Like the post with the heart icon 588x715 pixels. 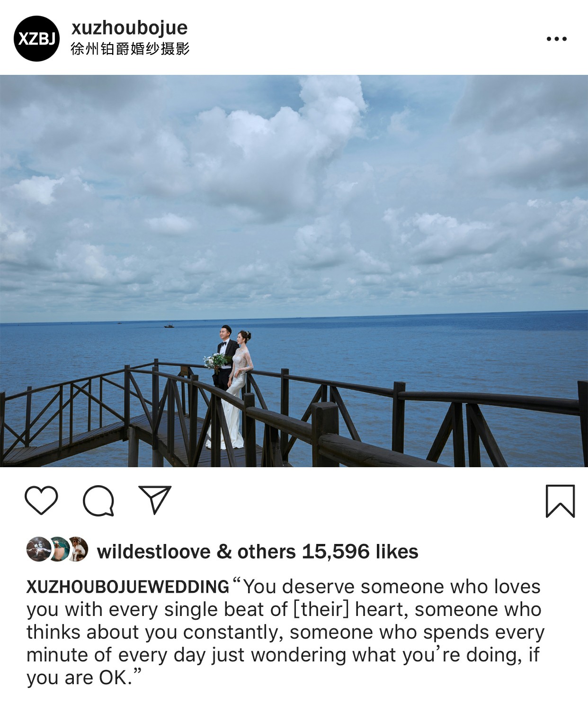(x=41, y=500)
